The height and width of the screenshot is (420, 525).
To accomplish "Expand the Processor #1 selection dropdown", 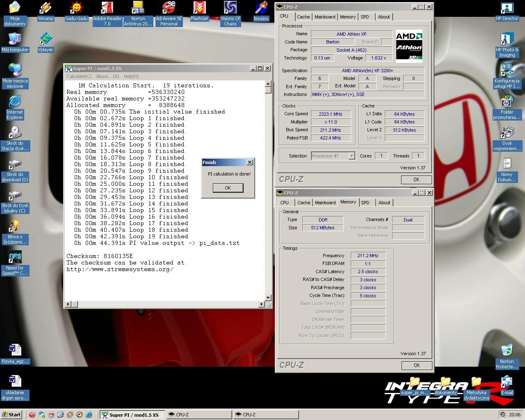I will 352,156.
